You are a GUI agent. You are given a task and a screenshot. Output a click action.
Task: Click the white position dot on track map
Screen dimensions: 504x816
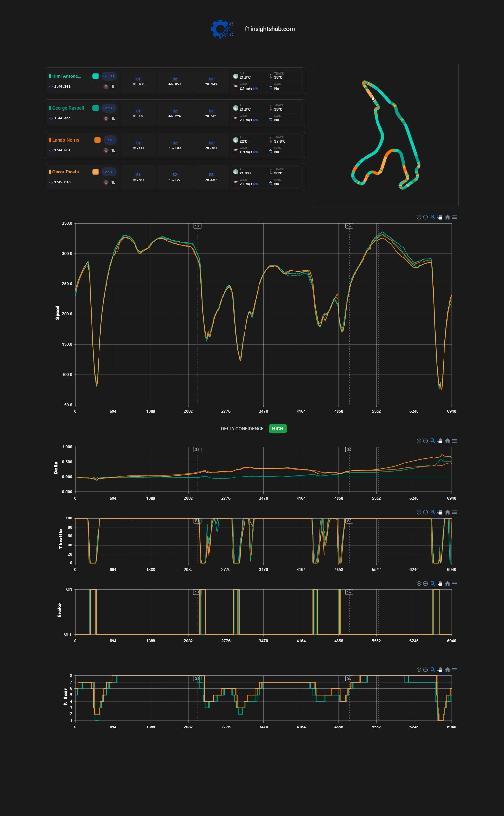tap(373, 98)
